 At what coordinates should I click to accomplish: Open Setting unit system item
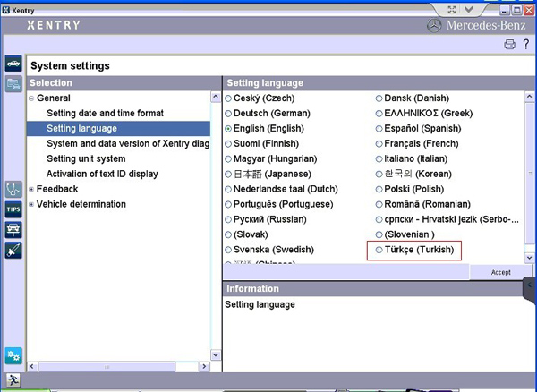(x=86, y=158)
